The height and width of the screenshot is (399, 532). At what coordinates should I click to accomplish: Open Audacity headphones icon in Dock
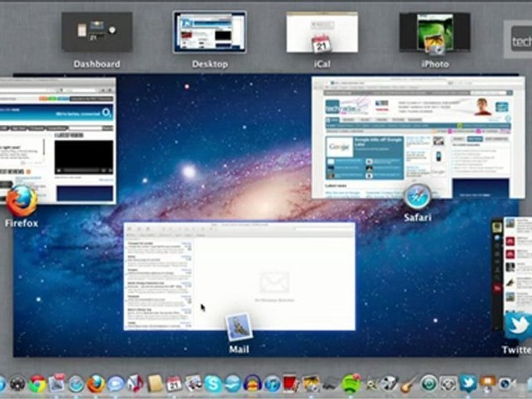pyautogui.click(x=253, y=383)
